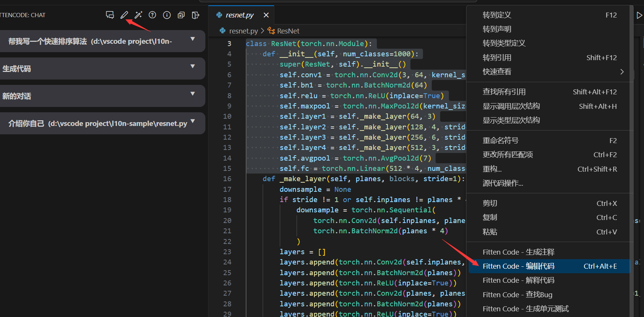Click the magic wand icon in the chat toolbar

click(138, 15)
